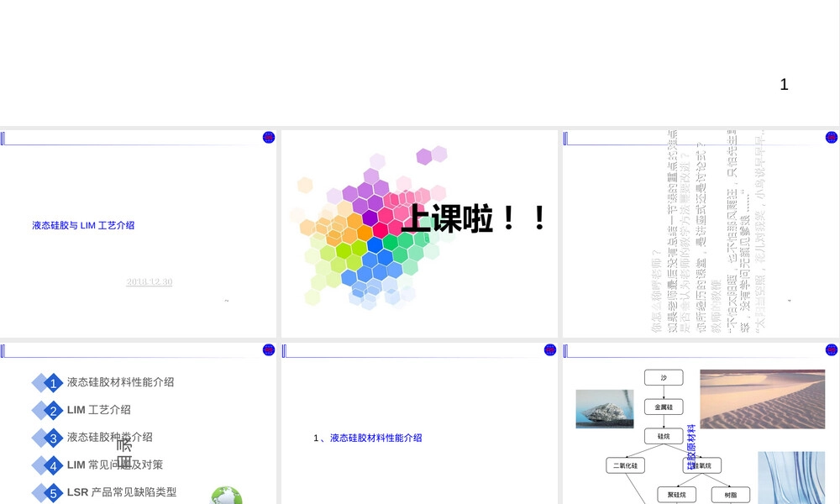Click the round blue logo on the rotated-text slide
840x504 pixels.
click(x=832, y=138)
